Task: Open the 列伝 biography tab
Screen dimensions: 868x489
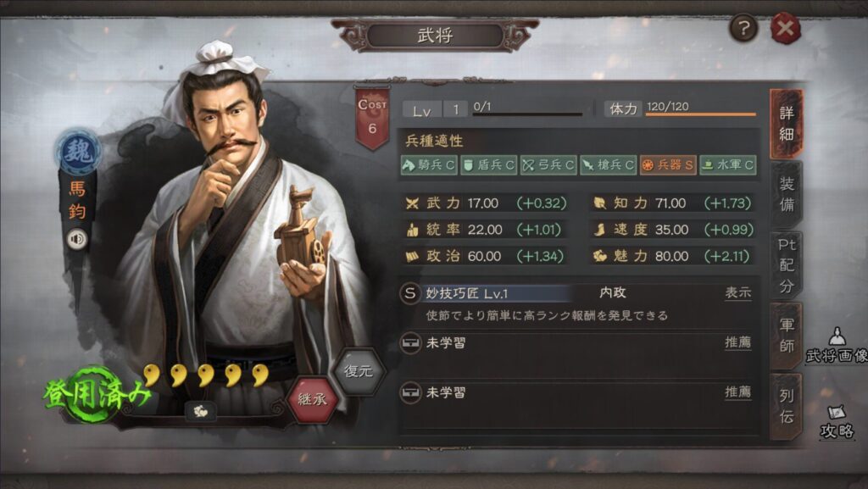Action: pyautogui.click(x=786, y=406)
